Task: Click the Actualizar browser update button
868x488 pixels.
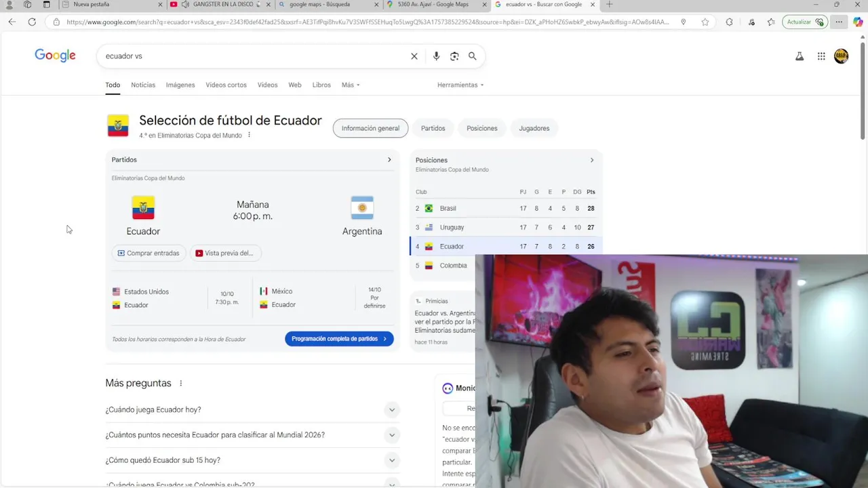Action: (805, 22)
